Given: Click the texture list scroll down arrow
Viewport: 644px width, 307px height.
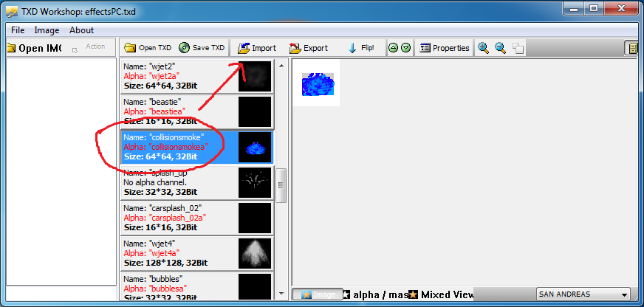Looking at the screenshot, I should (x=281, y=294).
